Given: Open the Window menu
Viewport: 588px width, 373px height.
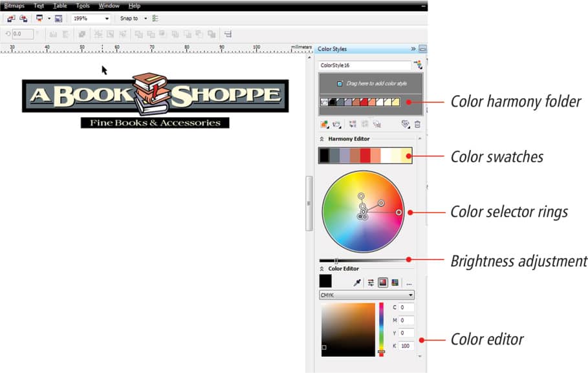Looking at the screenshot, I should point(109,6).
